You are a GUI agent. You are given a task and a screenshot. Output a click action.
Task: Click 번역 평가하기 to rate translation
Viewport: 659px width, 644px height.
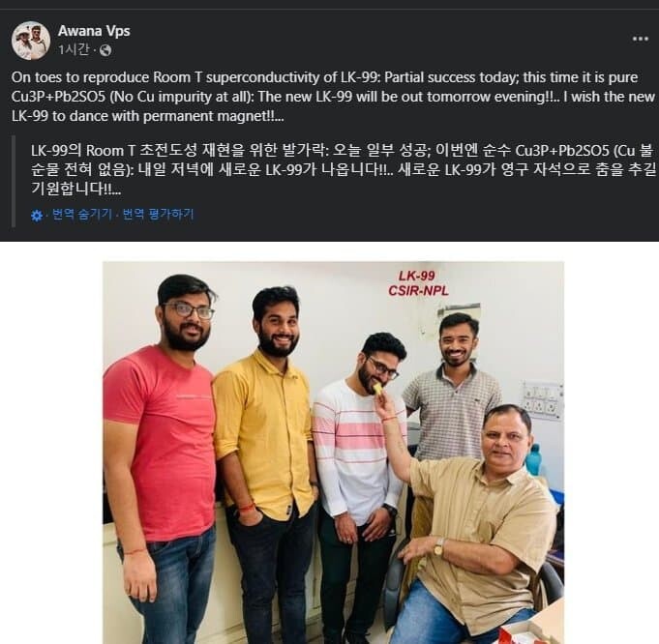(x=158, y=215)
